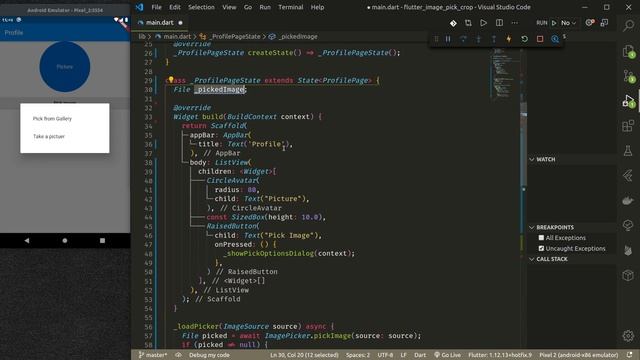The width and height of the screenshot is (640, 360).
Task: Open the Selection menu
Action: [x=201, y=7]
